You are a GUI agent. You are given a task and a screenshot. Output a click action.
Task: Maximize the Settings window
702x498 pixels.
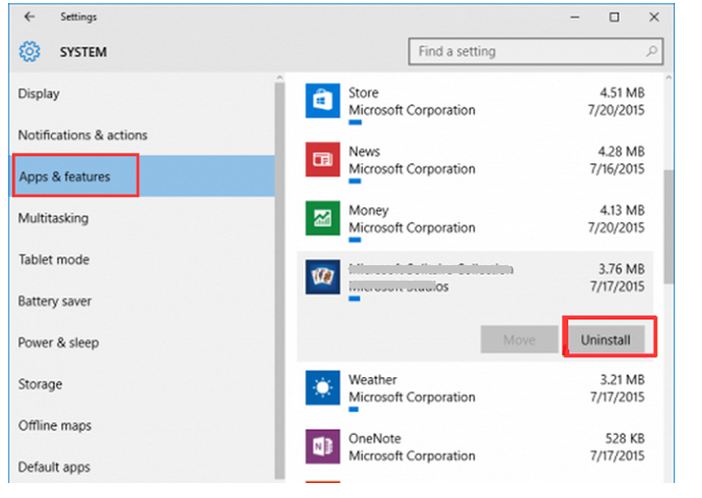[614, 17]
